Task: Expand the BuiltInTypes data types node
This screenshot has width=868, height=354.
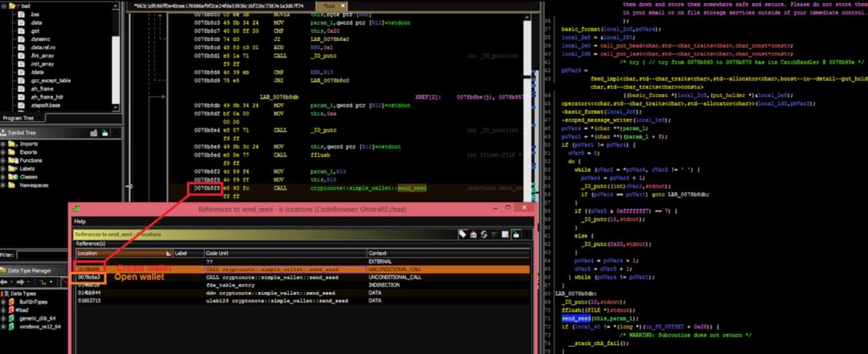Action: tap(4, 302)
